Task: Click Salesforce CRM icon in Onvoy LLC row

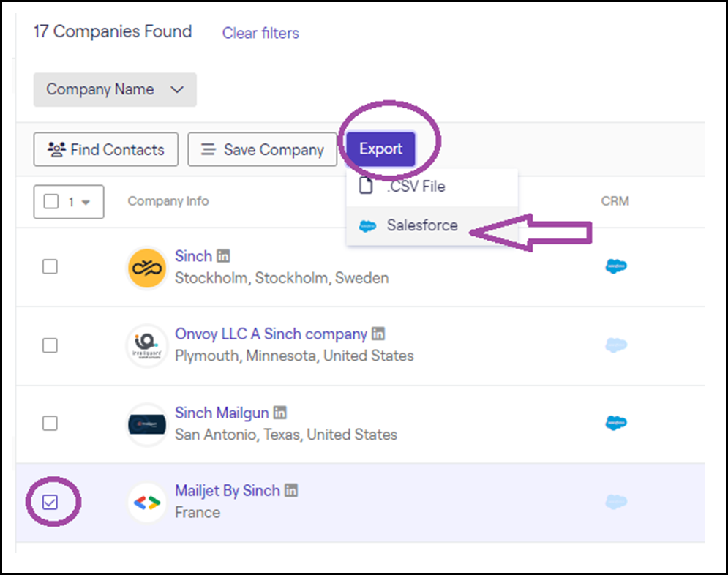Action: point(616,345)
